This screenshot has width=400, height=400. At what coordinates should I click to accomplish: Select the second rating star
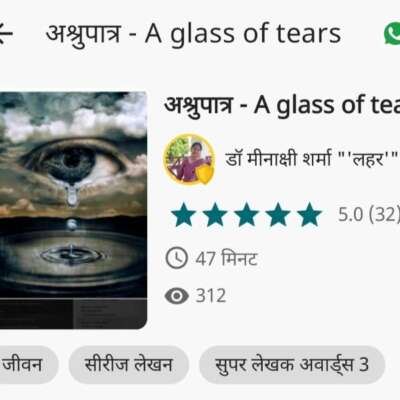pyautogui.click(x=215, y=215)
